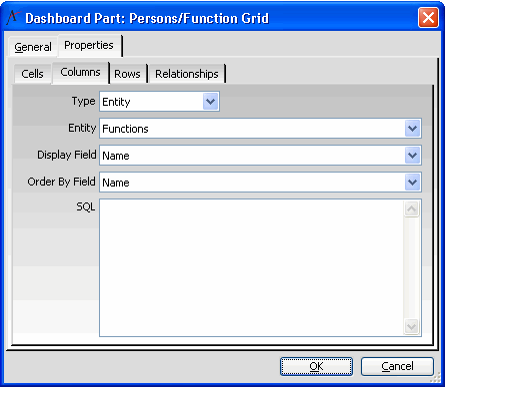Click the SQL field label
This screenshot has height=399, width=528.
click(86, 206)
